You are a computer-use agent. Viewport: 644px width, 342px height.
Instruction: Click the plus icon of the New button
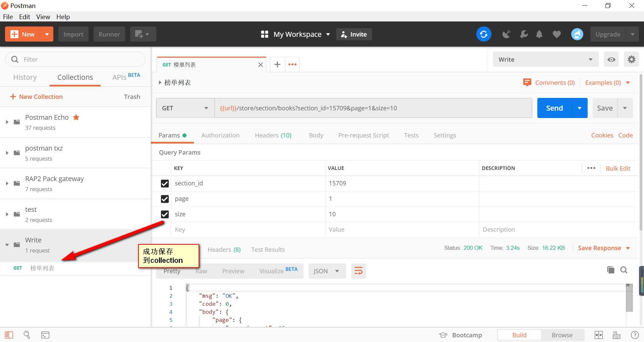coord(14,34)
